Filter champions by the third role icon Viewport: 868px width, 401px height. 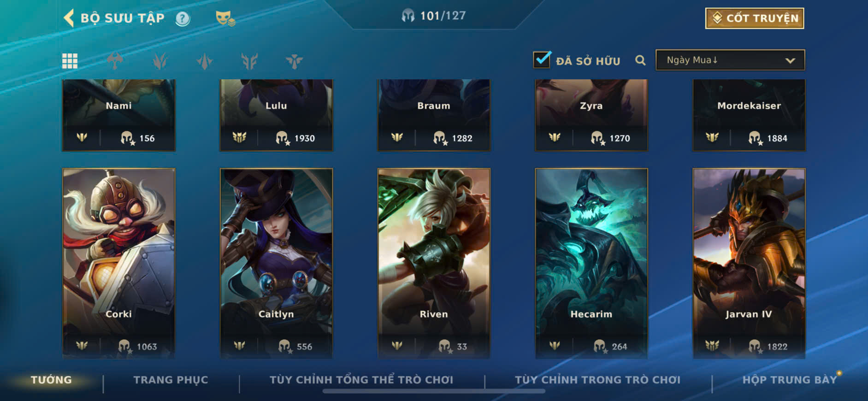204,61
